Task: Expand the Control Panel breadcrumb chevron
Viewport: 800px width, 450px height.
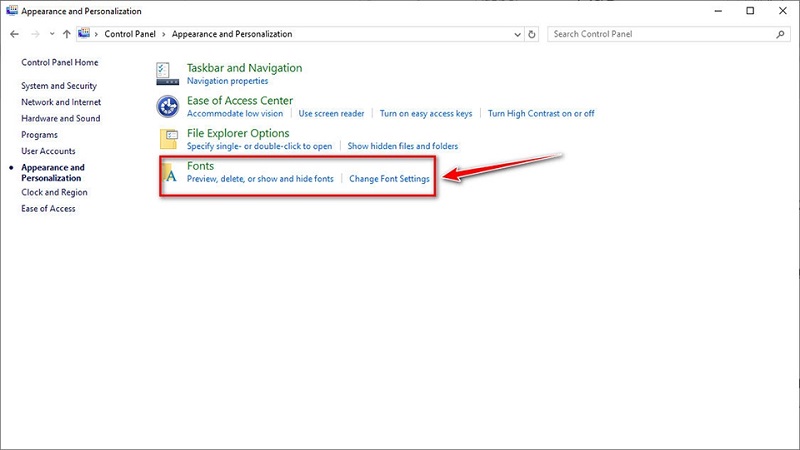Action: pyautogui.click(x=98, y=34)
